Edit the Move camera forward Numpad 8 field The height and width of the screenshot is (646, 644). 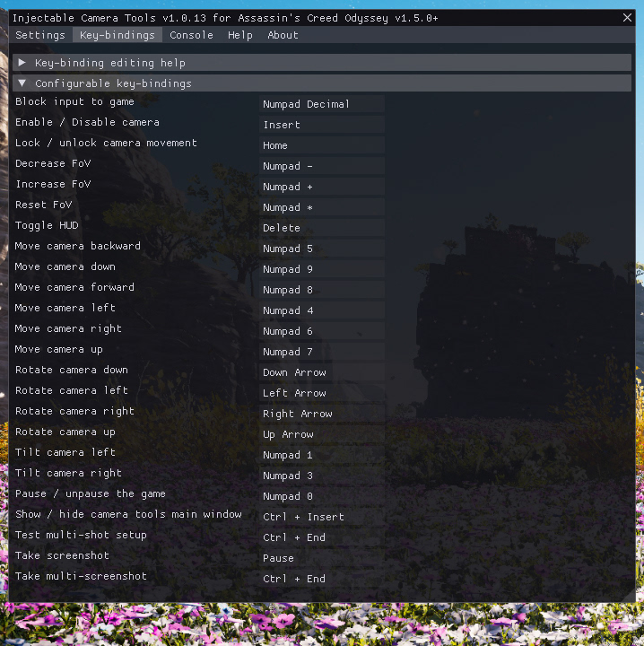click(x=322, y=290)
